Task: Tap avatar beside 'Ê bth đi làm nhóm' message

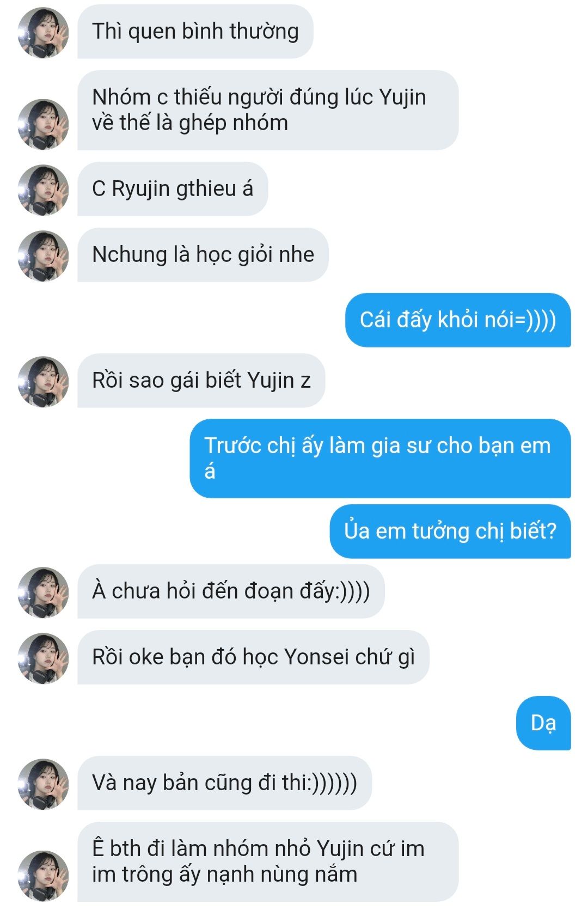Action: click(43, 876)
